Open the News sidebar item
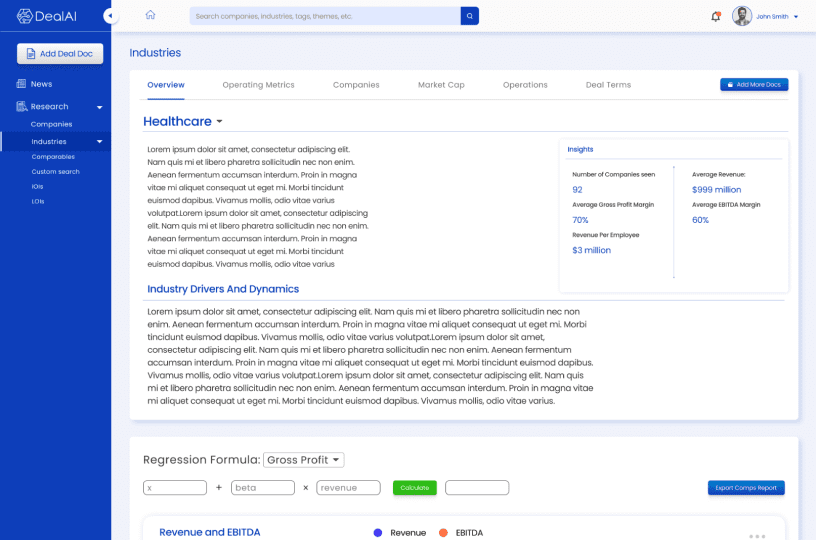 coord(41,84)
